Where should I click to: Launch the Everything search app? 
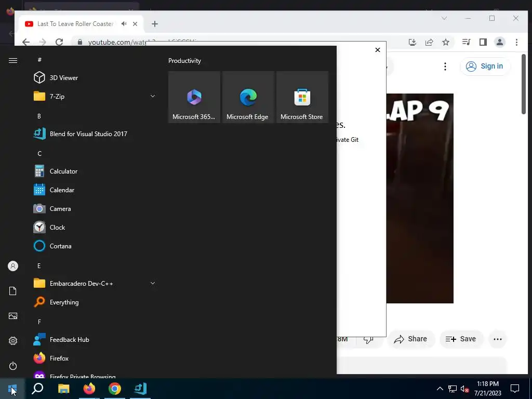(x=95, y=302)
